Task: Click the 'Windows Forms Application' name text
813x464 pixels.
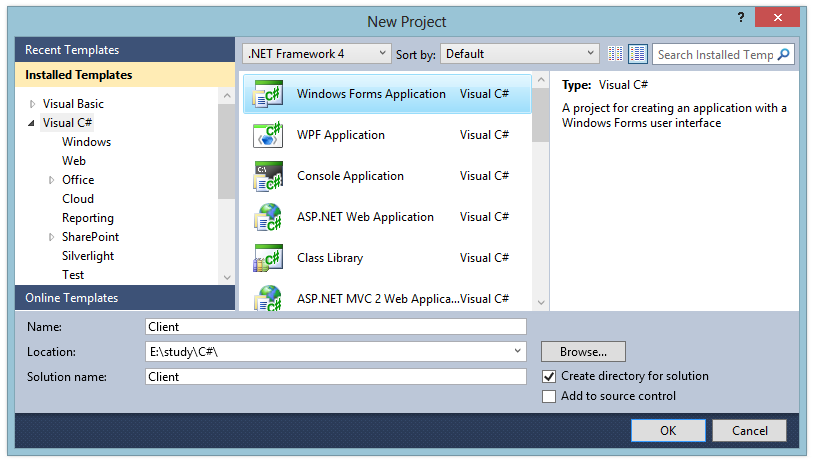Action: point(371,94)
